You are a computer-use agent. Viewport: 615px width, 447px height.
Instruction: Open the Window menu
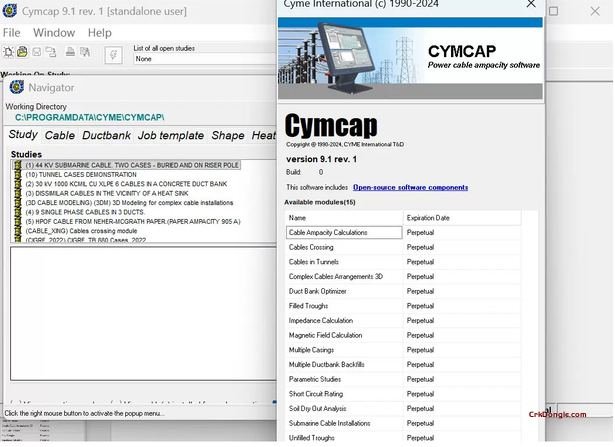(54, 33)
